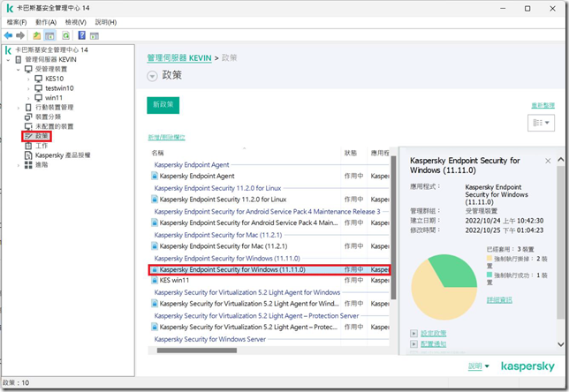Select the KES10 device icon in tree
The image size is (569, 392).
[38, 78]
